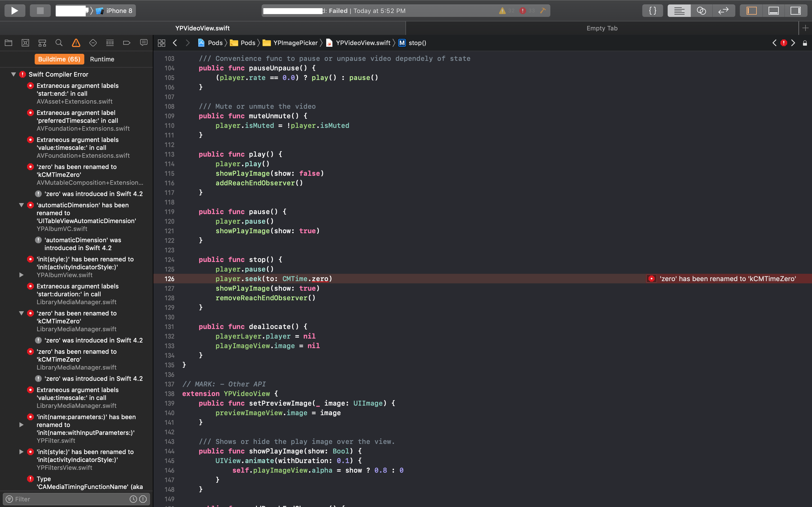Show the right Inspectors panel

tap(796, 10)
